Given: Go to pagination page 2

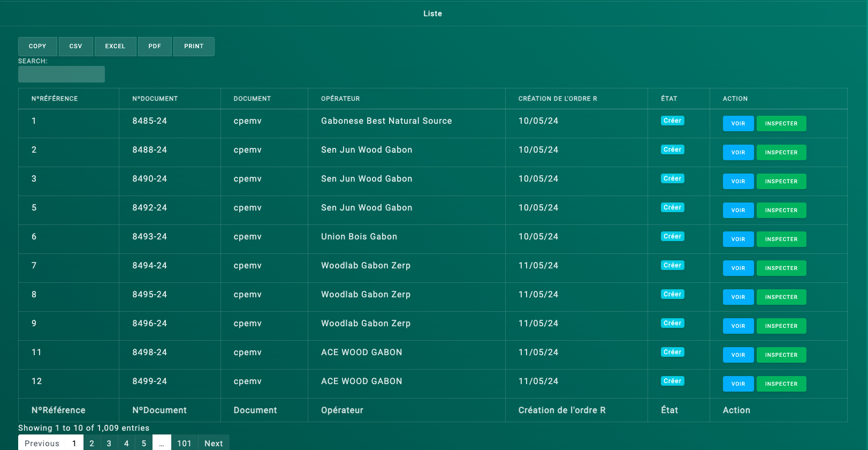Looking at the screenshot, I should [92, 443].
